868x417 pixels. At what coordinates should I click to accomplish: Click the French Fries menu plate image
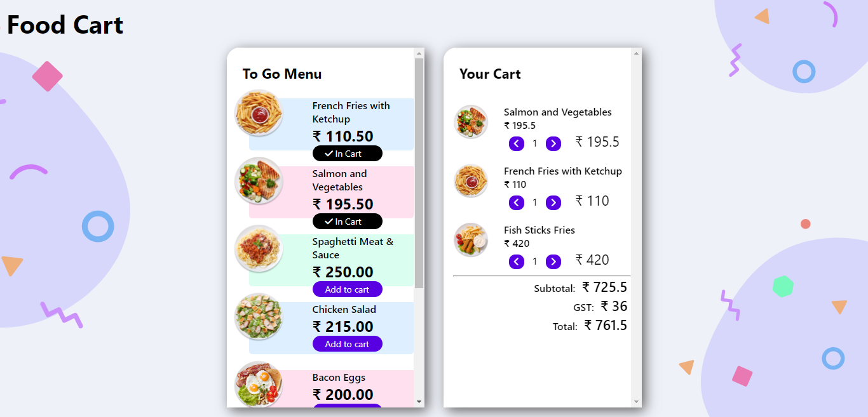click(x=259, y=113)
